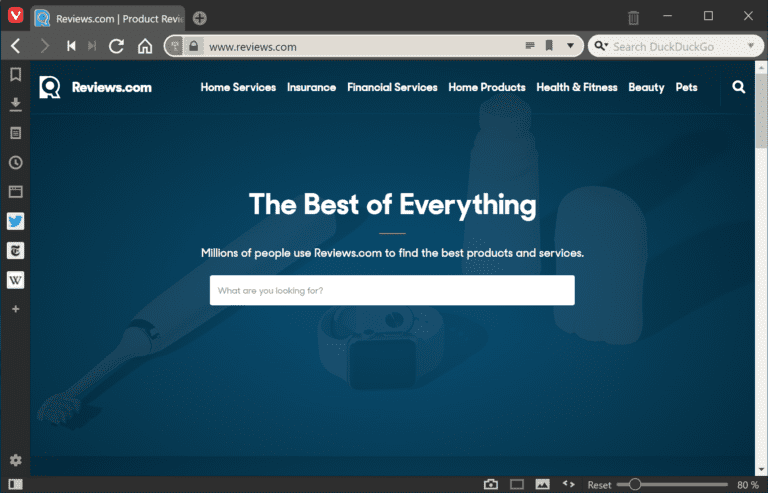Open the Home Services menu
The image size is (768, 493).
tap(238, 87)
